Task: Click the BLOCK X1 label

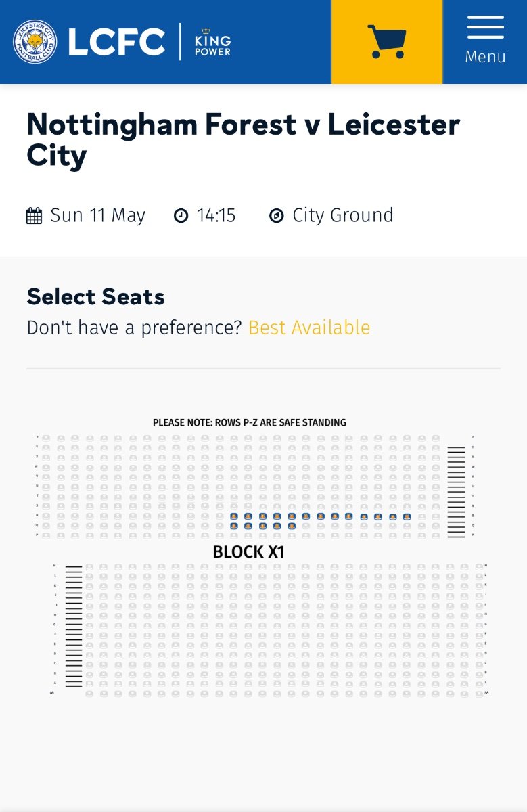Action: point(248,552)
